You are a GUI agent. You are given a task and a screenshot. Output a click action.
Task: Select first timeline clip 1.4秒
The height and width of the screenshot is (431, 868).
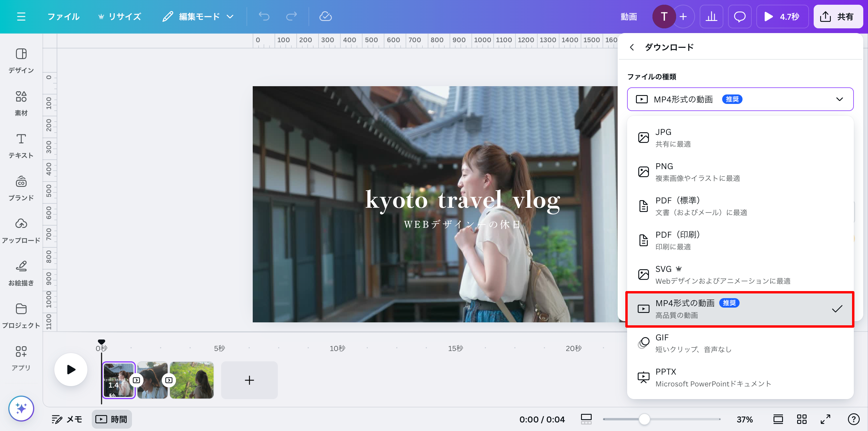pos(119,380)
